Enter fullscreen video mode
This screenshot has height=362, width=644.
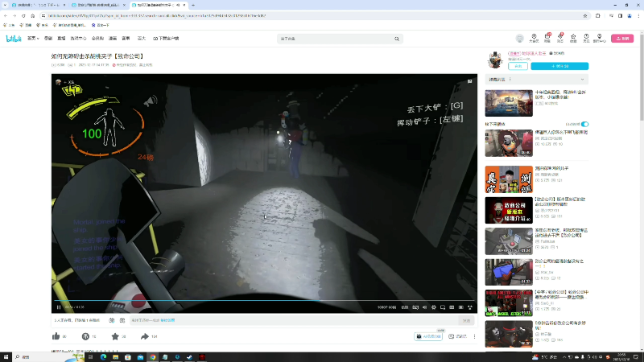point(470,307)
